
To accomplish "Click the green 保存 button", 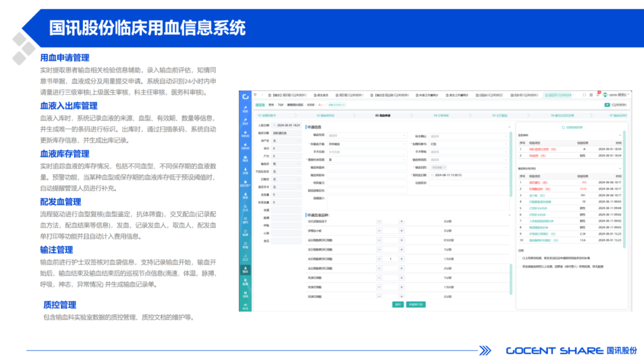I will click(398, 304).
